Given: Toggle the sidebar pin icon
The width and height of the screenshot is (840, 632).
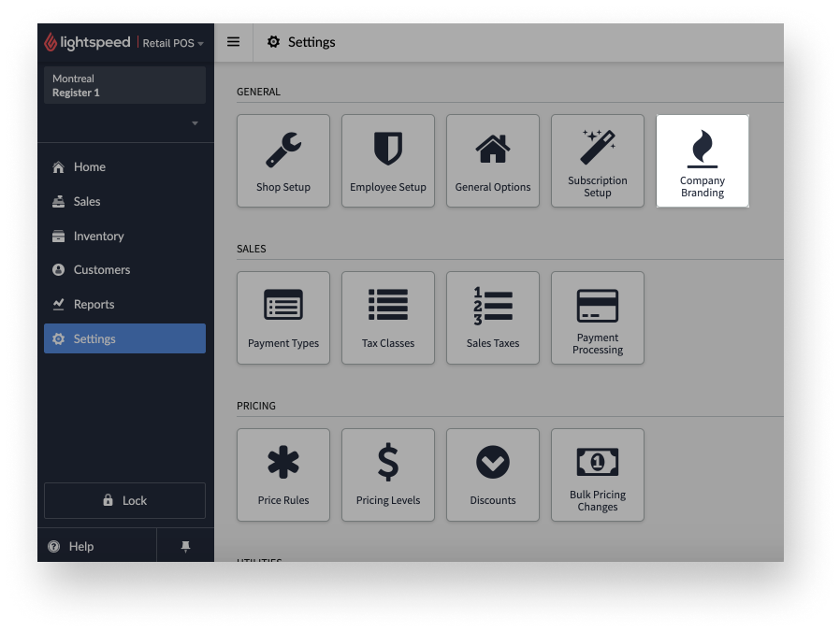Looking at the screenshot, I should click(x=185, y=547).
